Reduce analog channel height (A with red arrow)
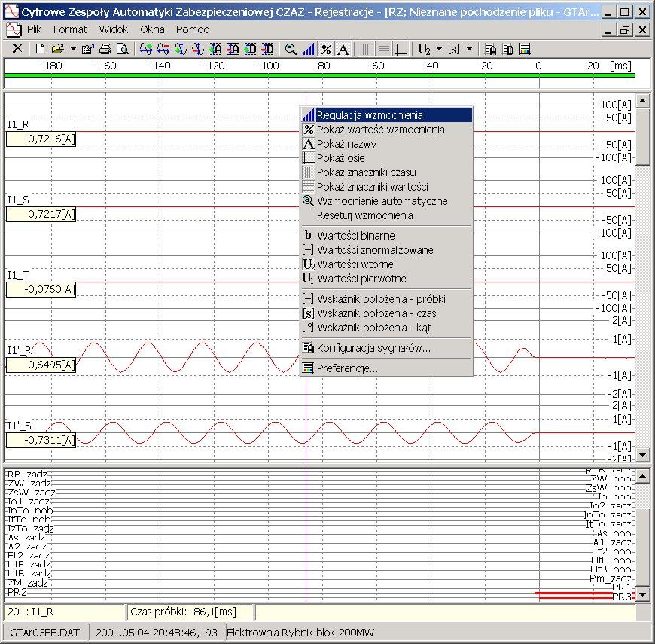The image size is (655, 644). point(233,49)
